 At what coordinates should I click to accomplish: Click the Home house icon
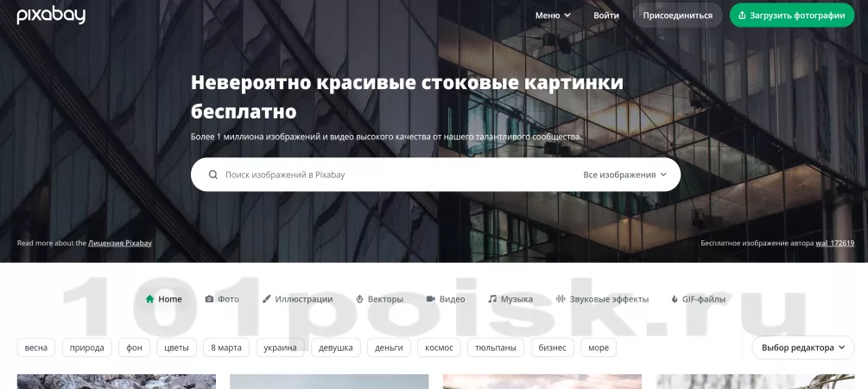(149, 299)
